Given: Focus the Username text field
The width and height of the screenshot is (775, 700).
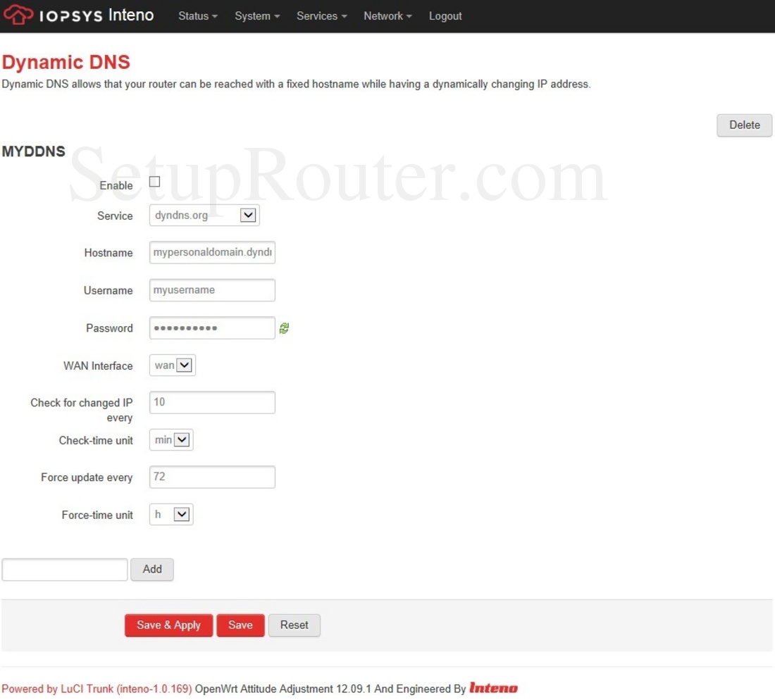Looking at the screenshot, I should [212, 290].
